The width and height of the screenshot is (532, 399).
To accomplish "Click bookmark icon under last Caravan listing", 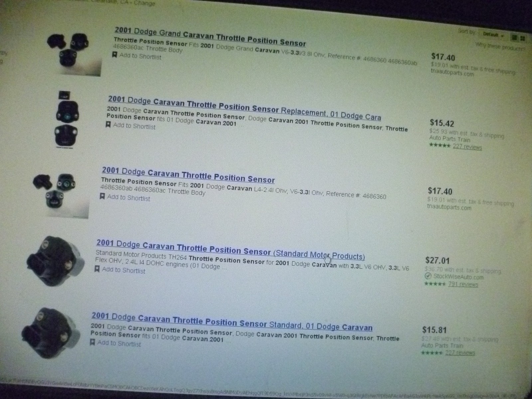I will tap(92, 342).
